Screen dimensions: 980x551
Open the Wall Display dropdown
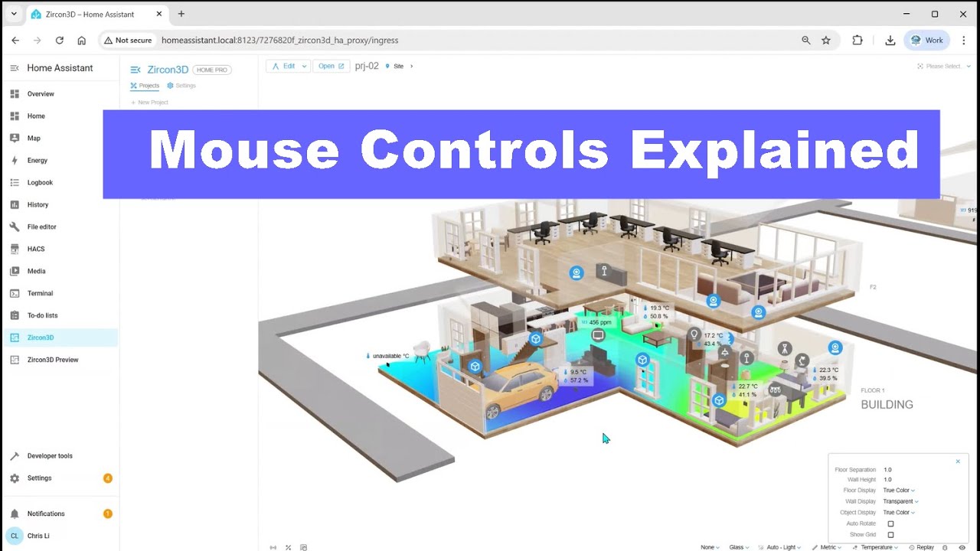[x=900, y=502]
